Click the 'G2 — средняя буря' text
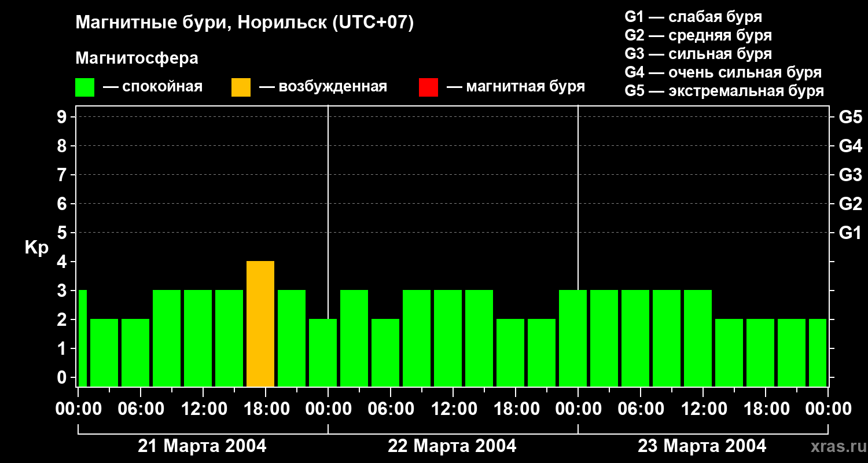This screenshot has width=868, height=463. (x=698, y=35)
